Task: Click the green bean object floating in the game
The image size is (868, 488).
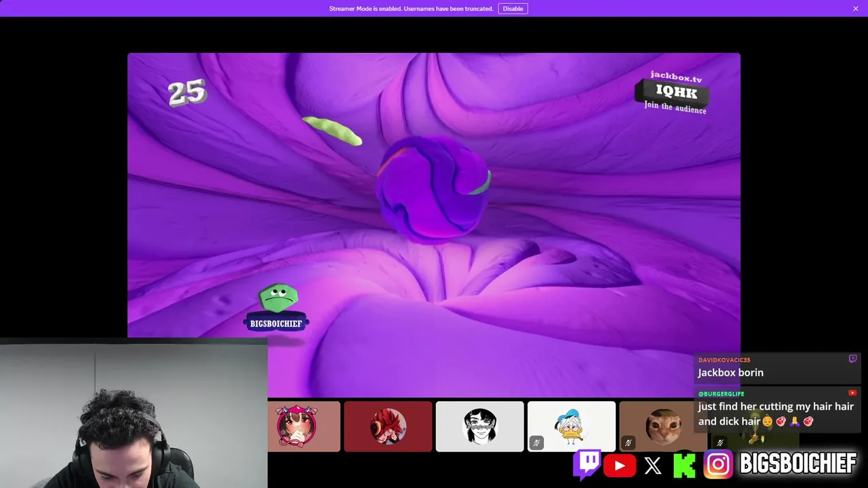Action: coord(332,131)
